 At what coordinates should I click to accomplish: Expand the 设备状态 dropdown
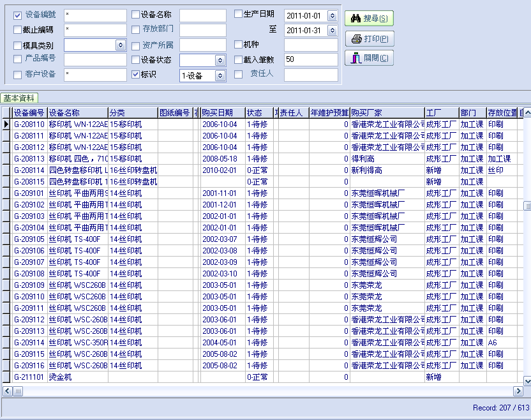coord(220,60)
